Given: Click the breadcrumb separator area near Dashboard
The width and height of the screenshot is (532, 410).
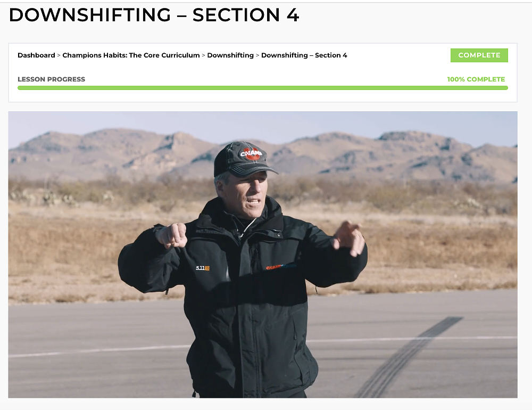Looking at the screenshot, I should 56,55.
